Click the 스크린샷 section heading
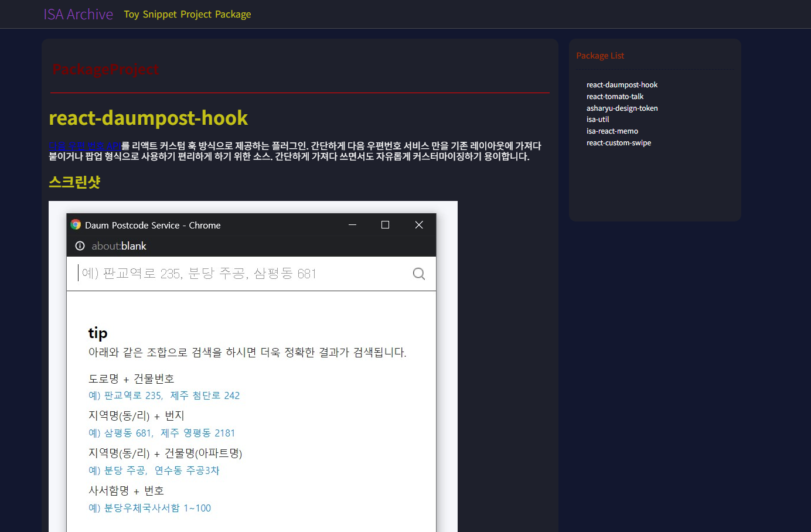 click(x=74, y=182)
